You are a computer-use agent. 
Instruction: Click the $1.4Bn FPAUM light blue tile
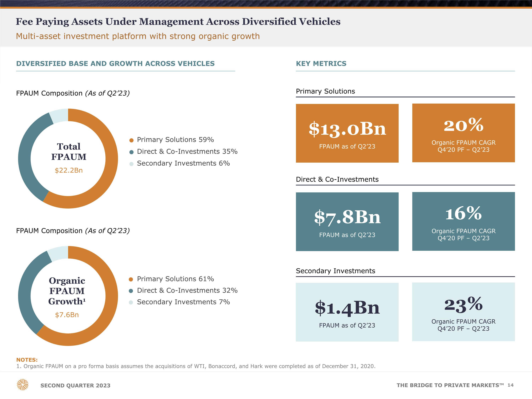(x=347, y=312)
